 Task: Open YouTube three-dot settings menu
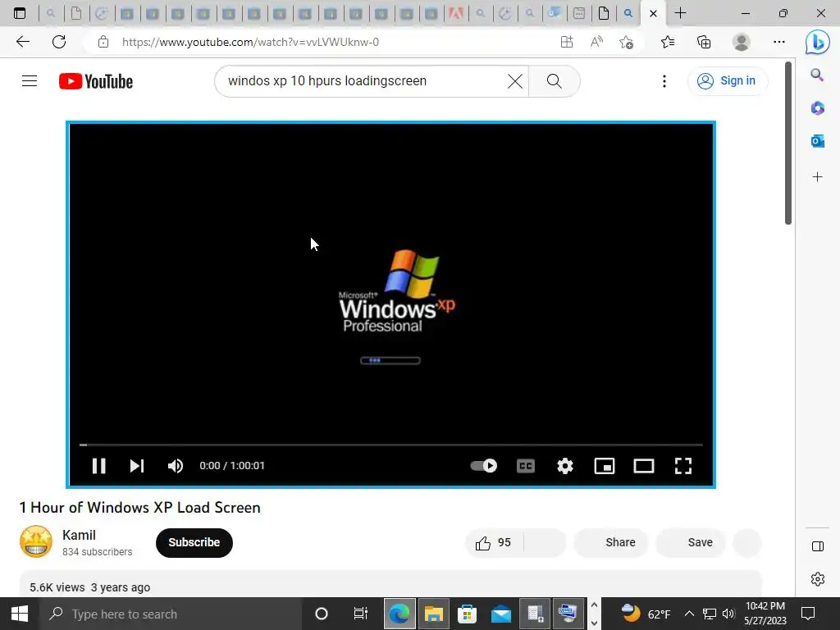[664, 81]
